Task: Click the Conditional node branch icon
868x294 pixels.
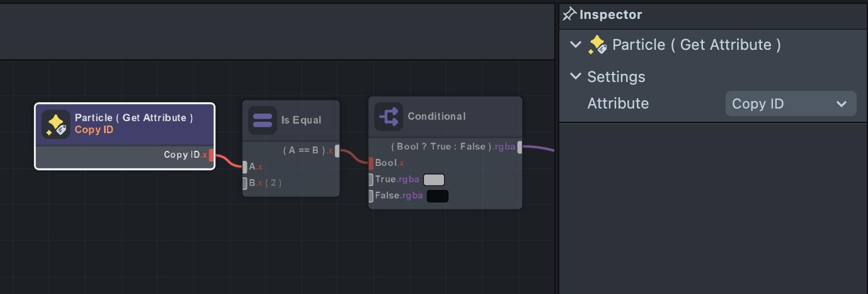Action: pyautogui.click(x=388, y=116)
